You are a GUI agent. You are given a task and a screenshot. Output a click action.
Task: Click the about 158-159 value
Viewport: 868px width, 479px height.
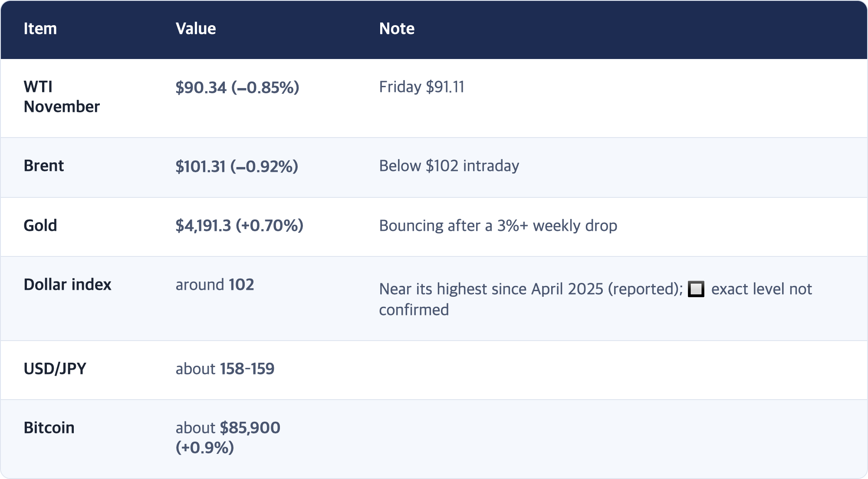pyautogui.click(x=225, y=369)
